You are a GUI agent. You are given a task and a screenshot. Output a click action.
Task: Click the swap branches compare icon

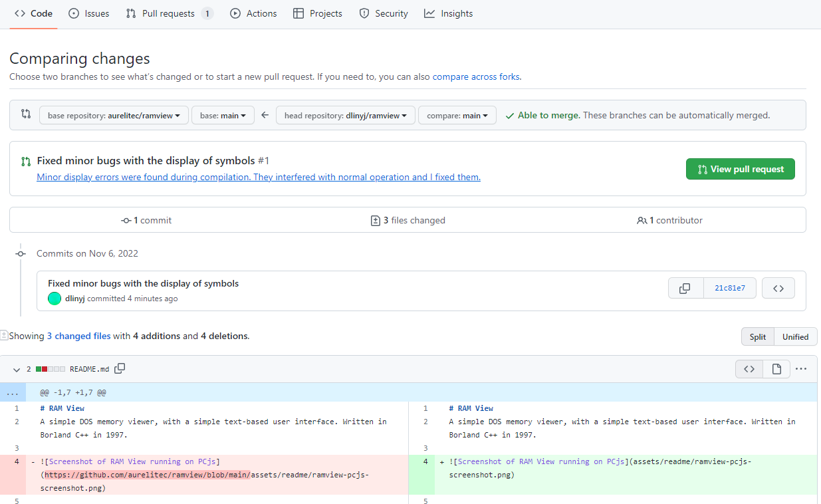point(26,114)
